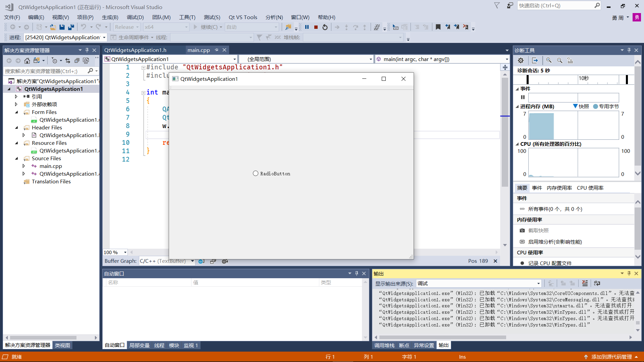This screenshot has height=362, width=644.
Task: Switch to QtWidgetsApplication1.h tab
Action: click(x=135, y=50)
